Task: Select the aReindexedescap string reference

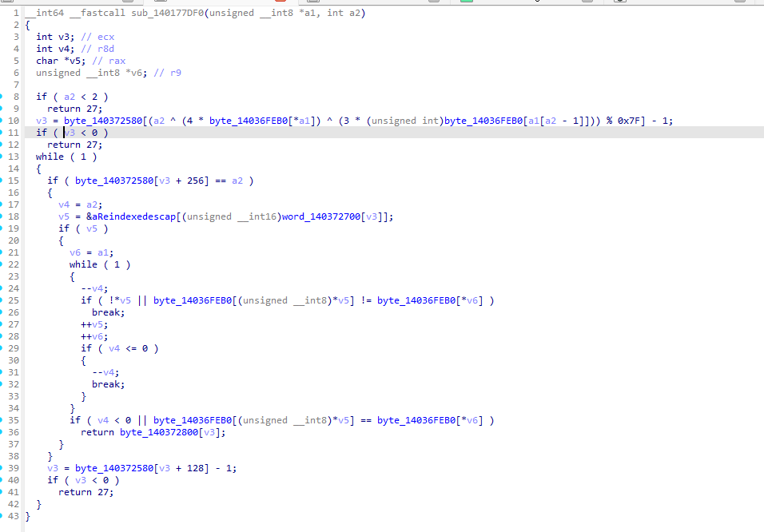Action: (133, 216)
